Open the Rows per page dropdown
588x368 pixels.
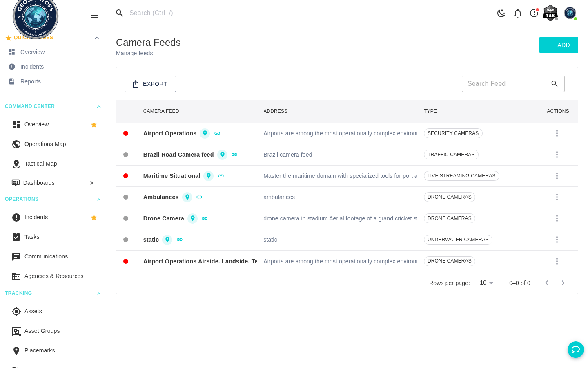(486, 283)
